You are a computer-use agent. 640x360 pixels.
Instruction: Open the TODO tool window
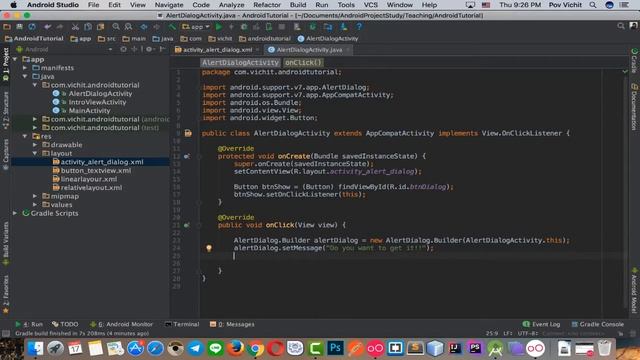[65, 324]
